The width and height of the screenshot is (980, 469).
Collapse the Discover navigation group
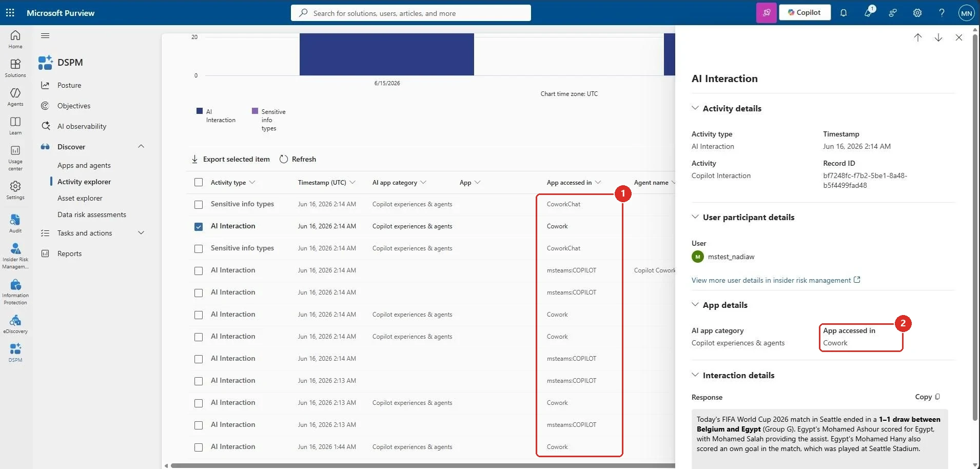(x=141, y=147)
